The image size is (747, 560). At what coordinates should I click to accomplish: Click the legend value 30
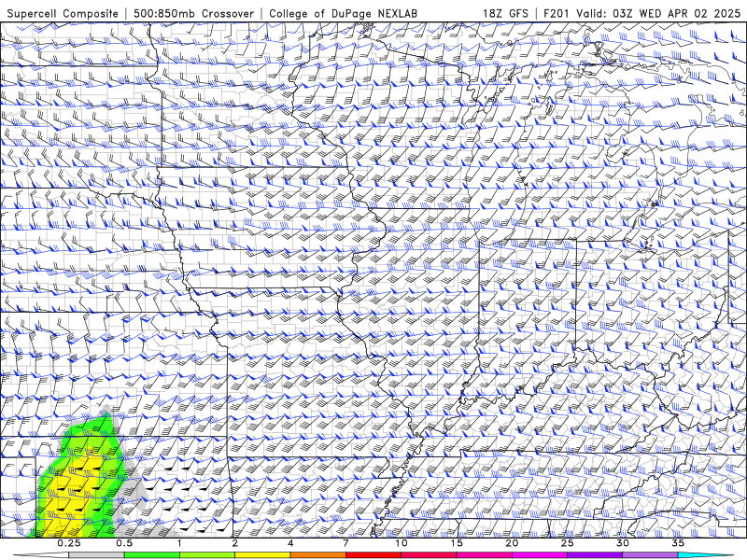pyautogui.click(x=623, y=543)
